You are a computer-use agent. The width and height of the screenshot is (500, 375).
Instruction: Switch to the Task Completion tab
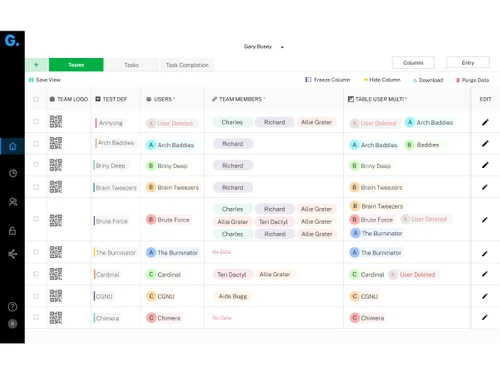(x=187, y=65)
